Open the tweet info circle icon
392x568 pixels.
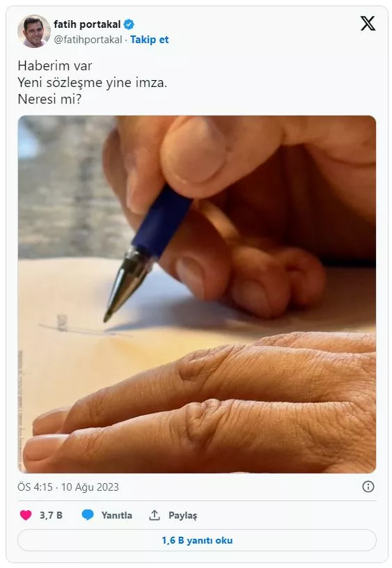click(x=368, y=487)
